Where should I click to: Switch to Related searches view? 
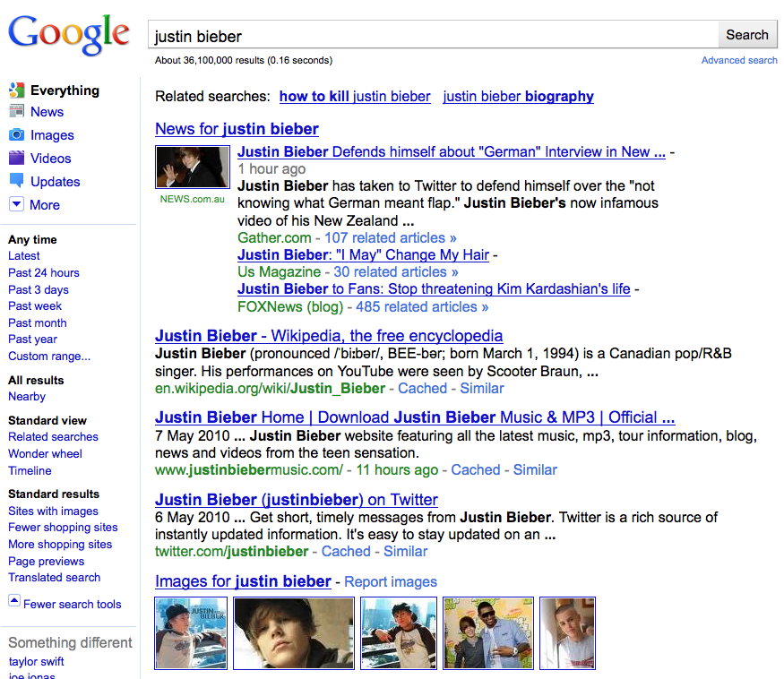click(x=53, y=437)
